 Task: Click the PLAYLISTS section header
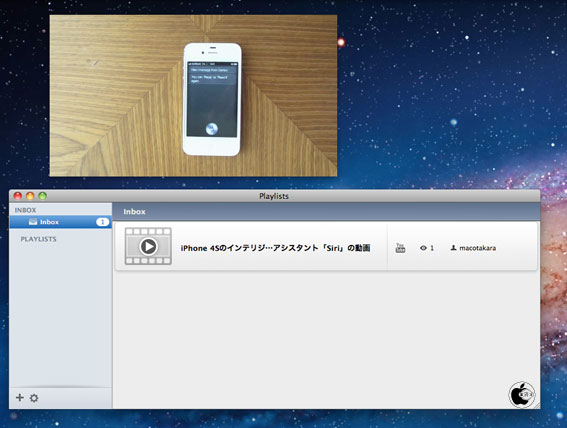click(x=38, y=239)
